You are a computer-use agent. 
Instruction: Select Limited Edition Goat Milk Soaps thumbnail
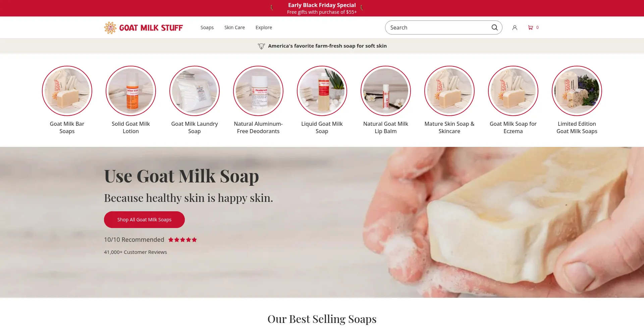(x=577, y=91)
